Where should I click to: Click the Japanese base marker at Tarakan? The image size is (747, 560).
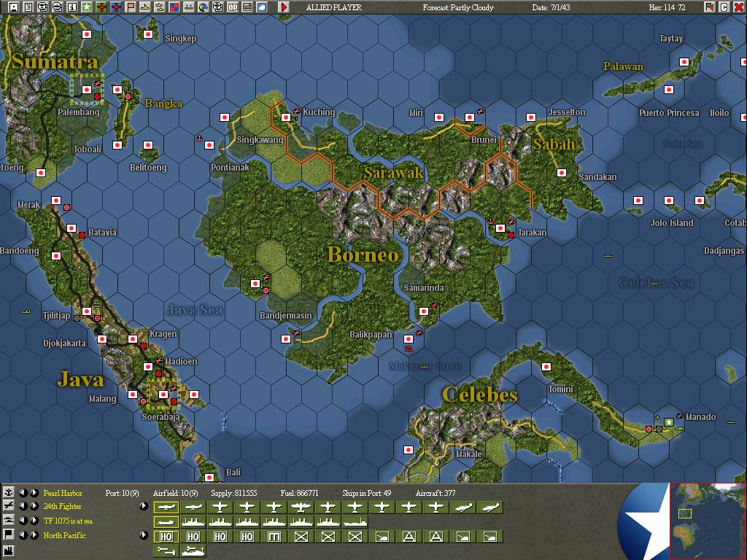pyautogui.click(x=500, y=228)
